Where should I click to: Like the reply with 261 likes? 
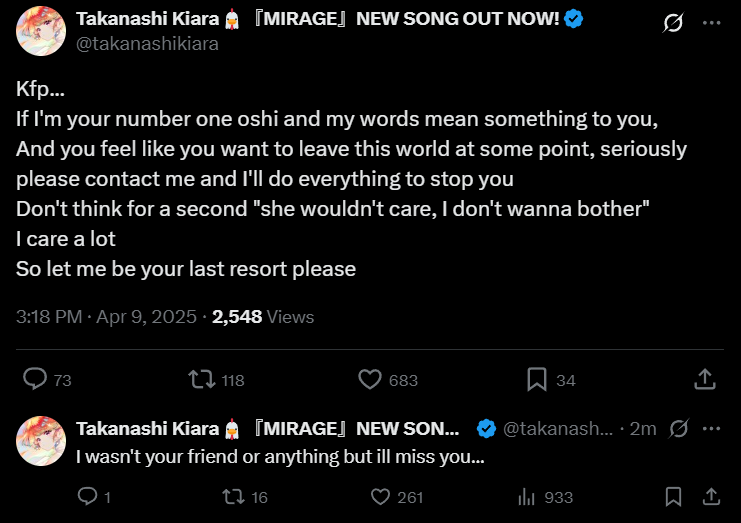[x=379, y=496]
